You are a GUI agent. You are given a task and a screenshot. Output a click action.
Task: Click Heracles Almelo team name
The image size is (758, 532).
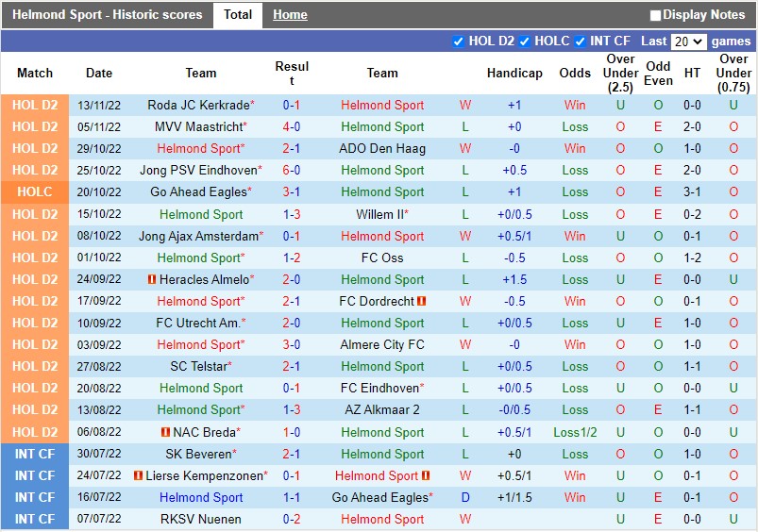(x=204, y=279)
